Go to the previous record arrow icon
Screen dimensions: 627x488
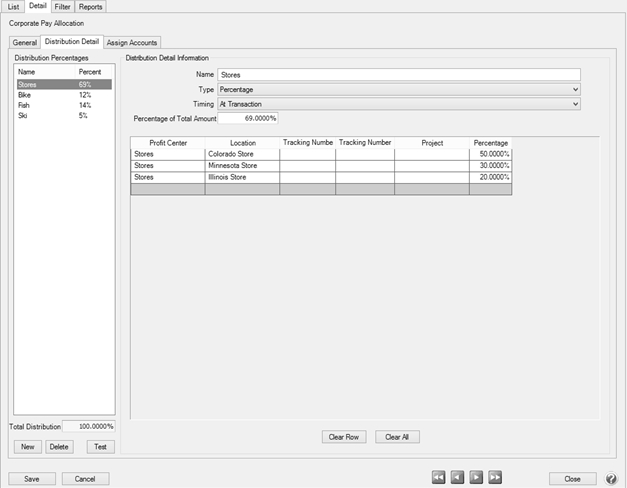click(x=457, y=478)
